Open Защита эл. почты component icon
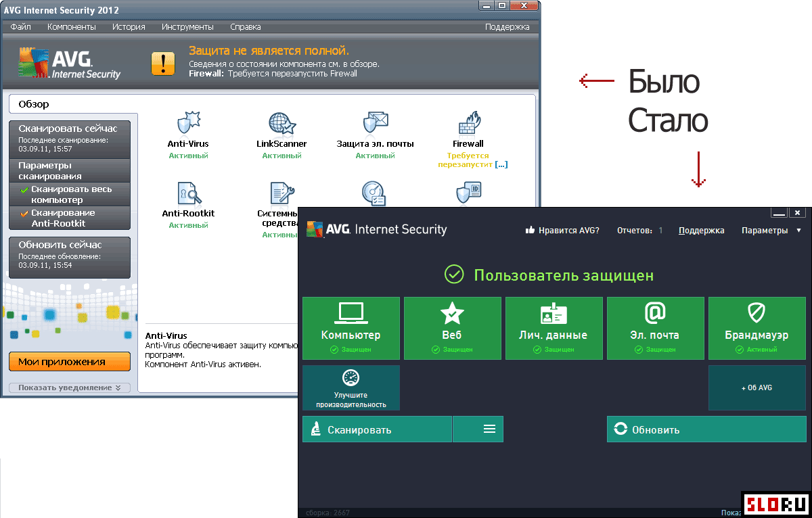 coord(375,124)
